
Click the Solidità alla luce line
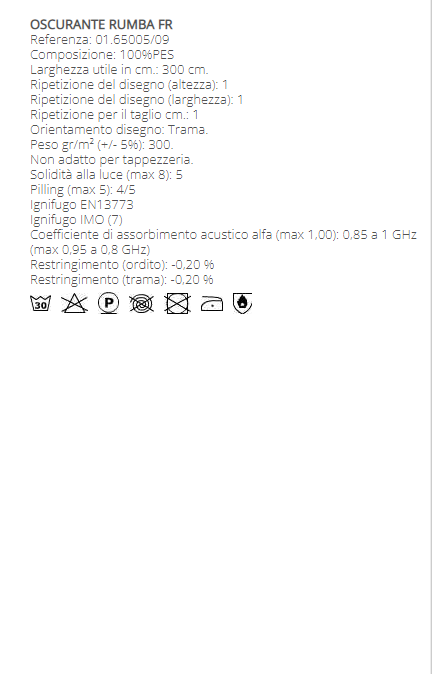[107, 175]
